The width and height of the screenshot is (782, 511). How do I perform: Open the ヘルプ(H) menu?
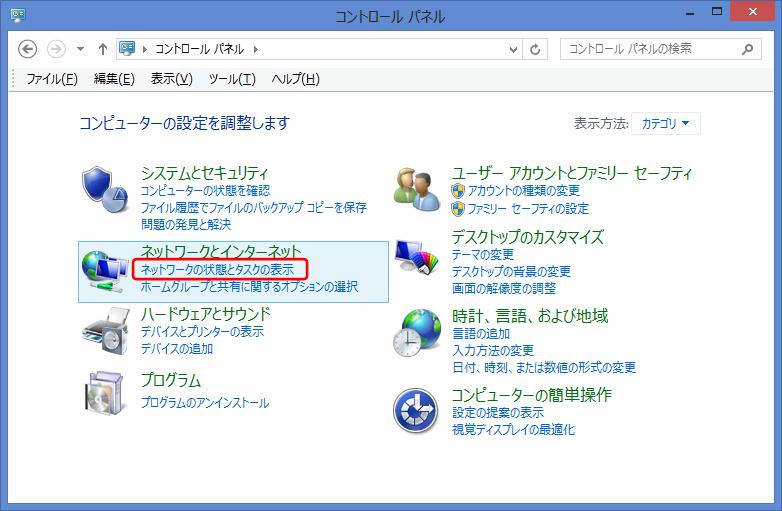(295, 79)
